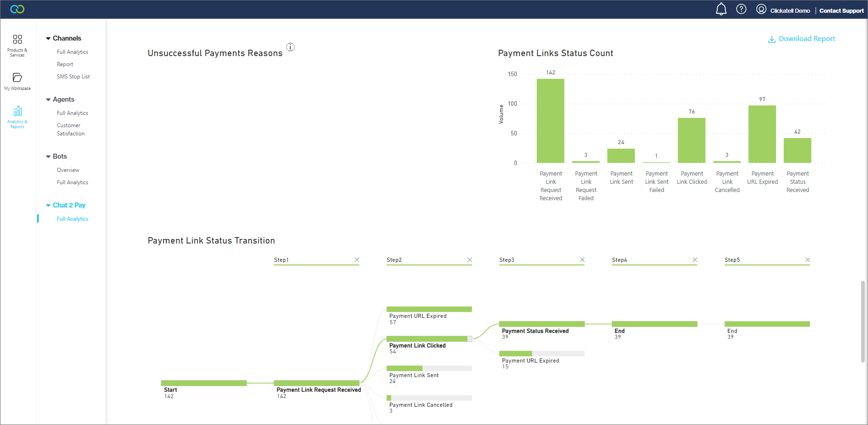The image size is (868, 425).
Task: Collapse the Agents section
Action: (x=48, y=100)
